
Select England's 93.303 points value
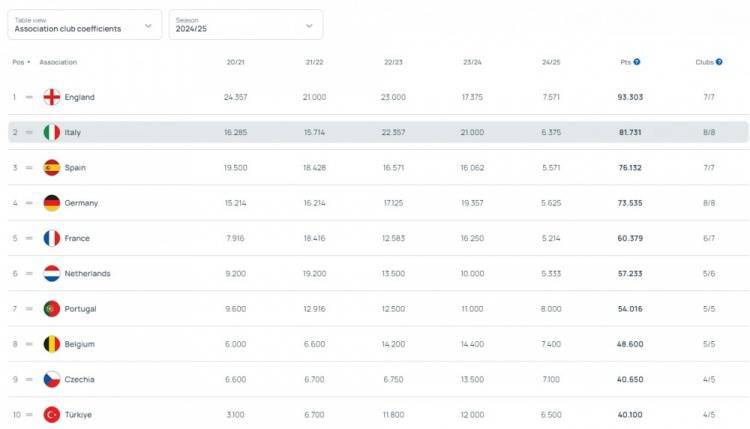click(x=630, y=97)
